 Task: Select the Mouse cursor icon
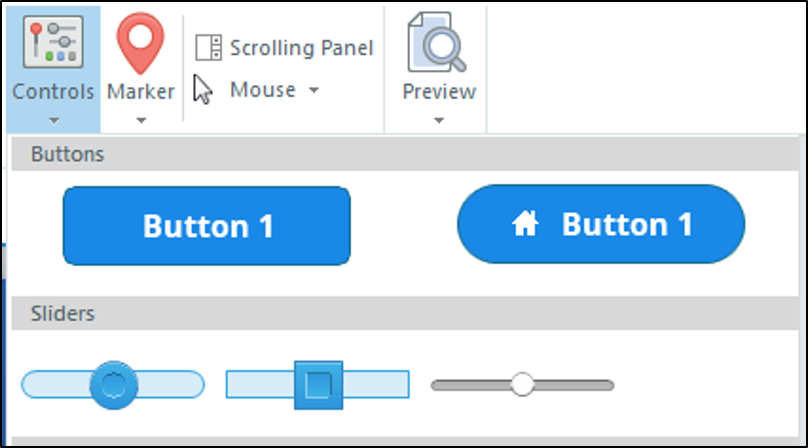click(203, 90)
